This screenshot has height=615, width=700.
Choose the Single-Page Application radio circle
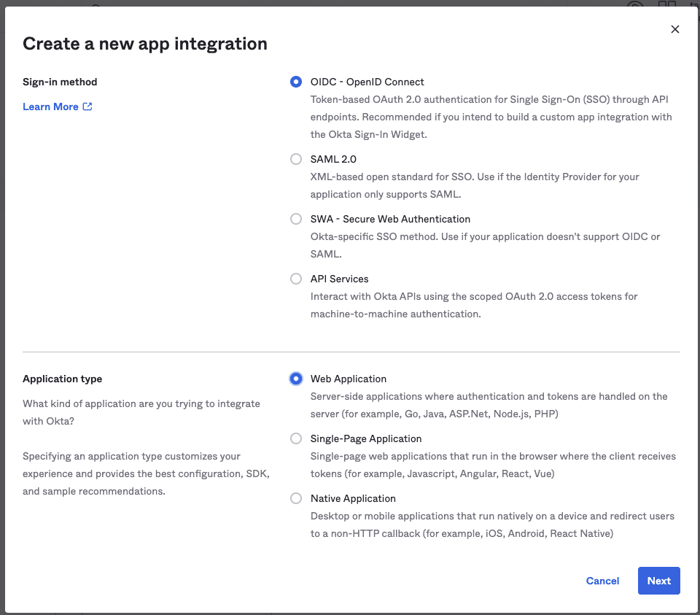coord(295,438)
